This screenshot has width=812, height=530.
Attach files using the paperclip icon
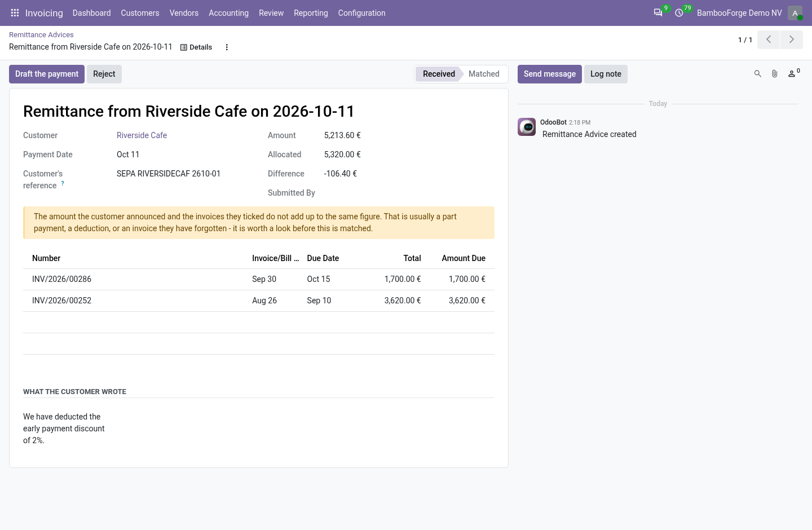point(775,74)
